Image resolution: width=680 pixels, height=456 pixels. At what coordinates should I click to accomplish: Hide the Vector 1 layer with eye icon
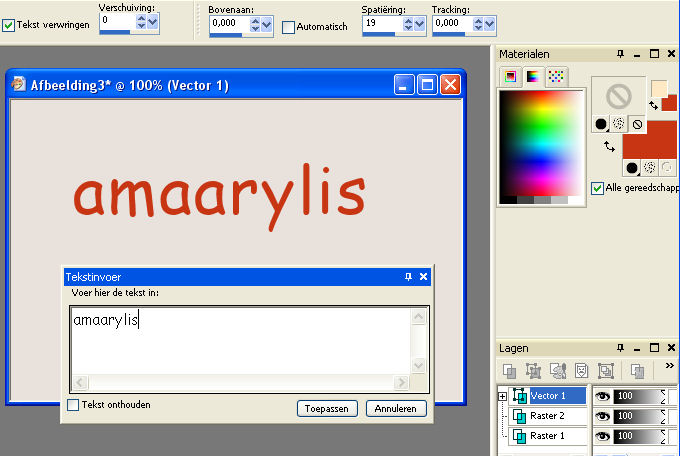coord(602,396)
